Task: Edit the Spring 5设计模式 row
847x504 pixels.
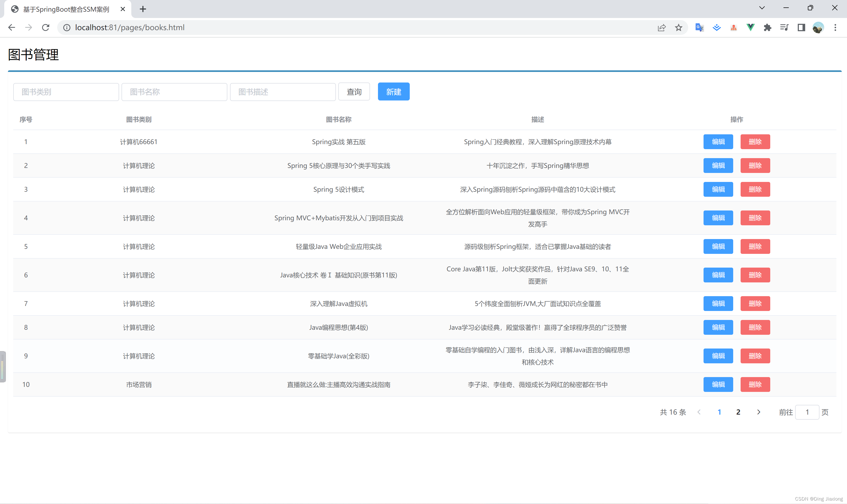Action: click(x=718, y=189)
